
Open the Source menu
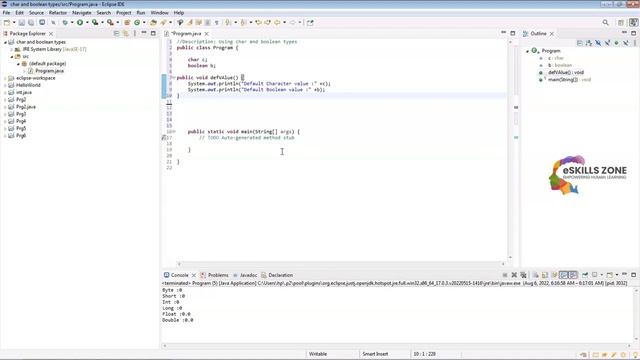pyautogui.click(x=36, y=13)
